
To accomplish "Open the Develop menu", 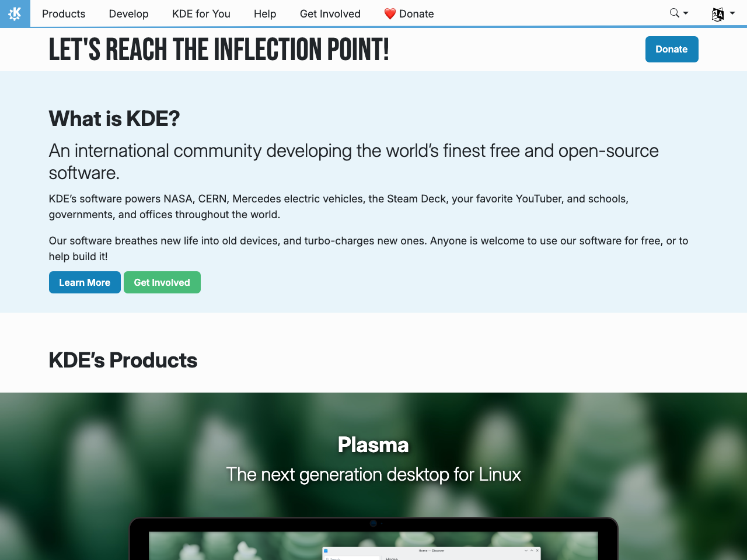I will pos(128,13).
